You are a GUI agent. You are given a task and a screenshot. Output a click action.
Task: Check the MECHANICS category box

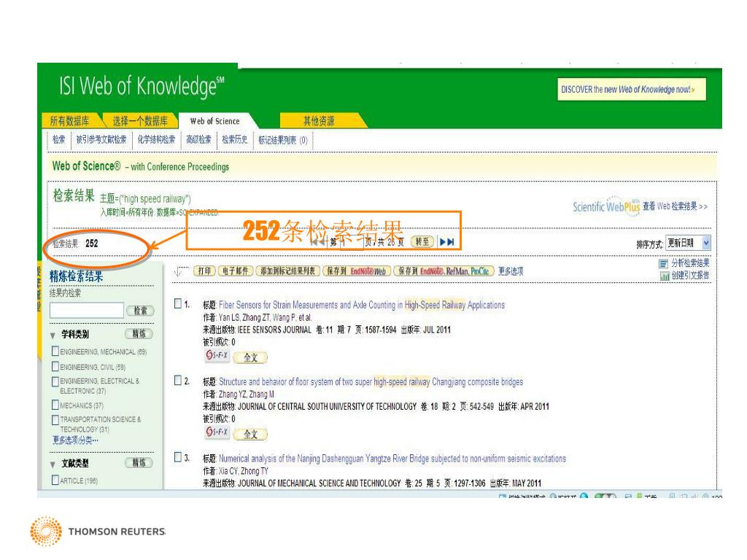pos(55,405)
